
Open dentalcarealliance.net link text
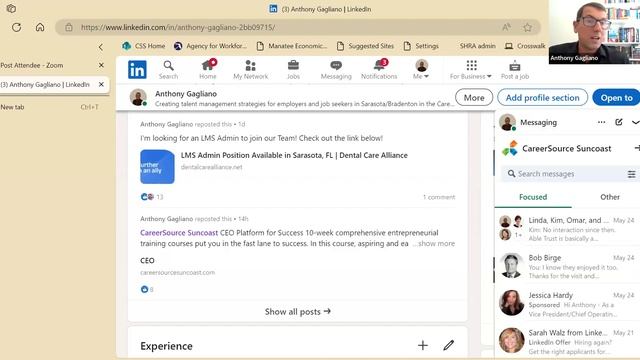(211, 167)
